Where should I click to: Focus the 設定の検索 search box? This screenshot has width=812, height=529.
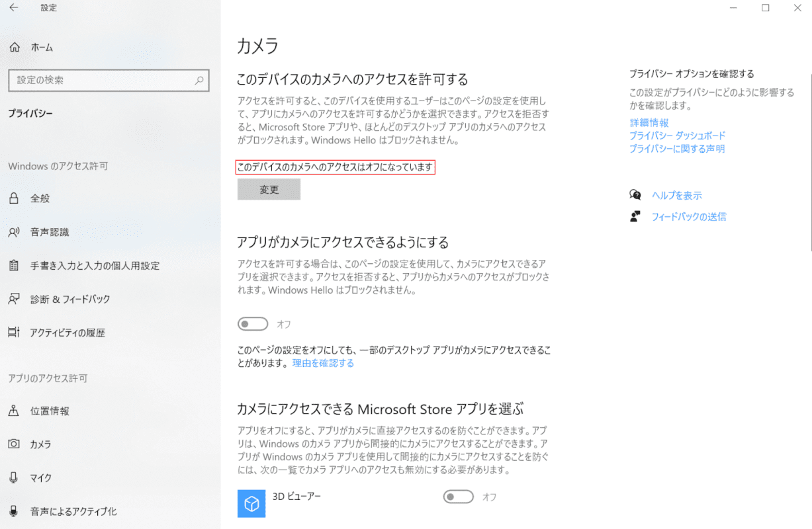point(109,80)
